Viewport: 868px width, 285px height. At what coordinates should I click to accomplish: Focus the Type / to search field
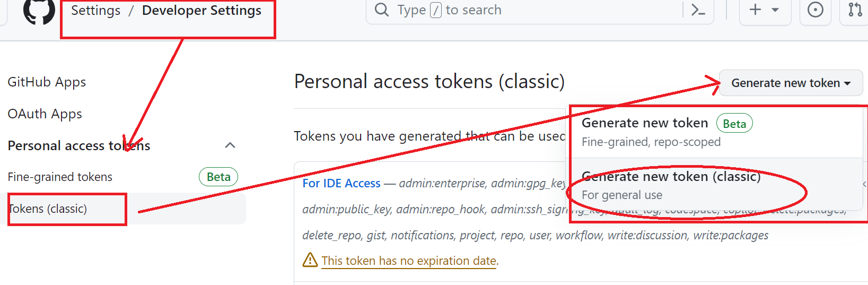click(530, 10)
